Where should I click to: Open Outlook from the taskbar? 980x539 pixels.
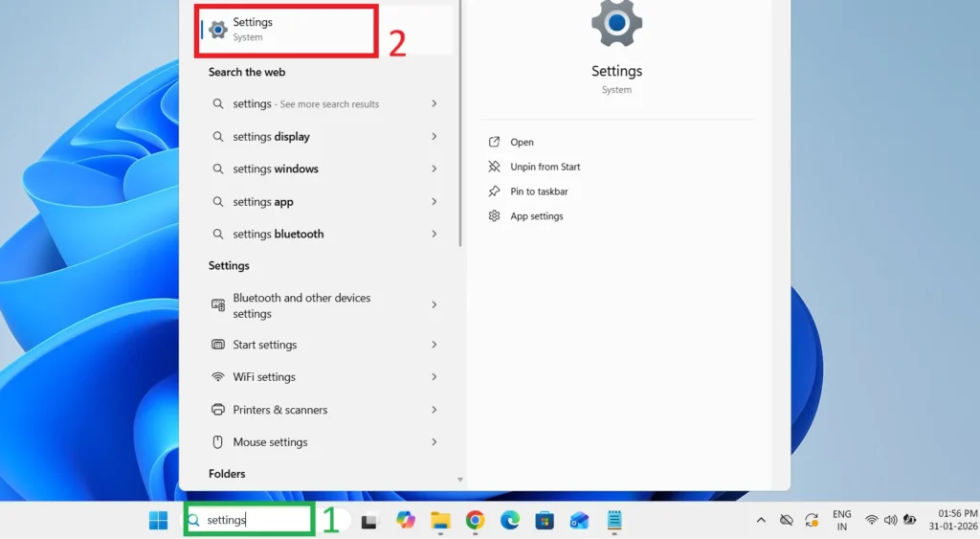click(579, 520)
